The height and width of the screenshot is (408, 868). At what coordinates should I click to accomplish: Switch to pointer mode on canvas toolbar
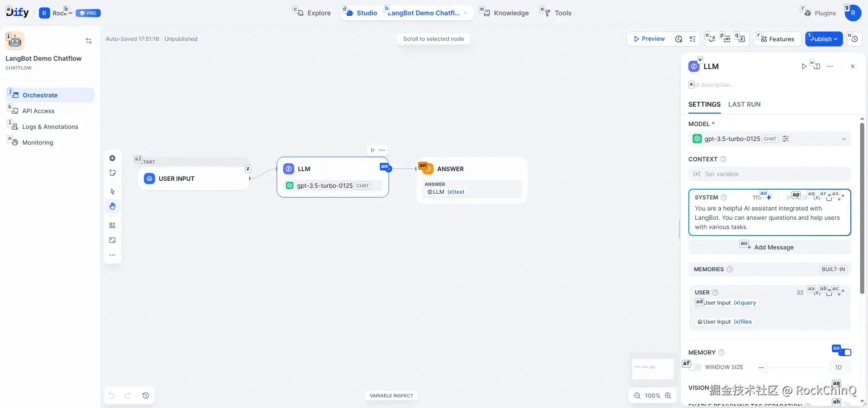pyautogui.click(x=112, y=191)
